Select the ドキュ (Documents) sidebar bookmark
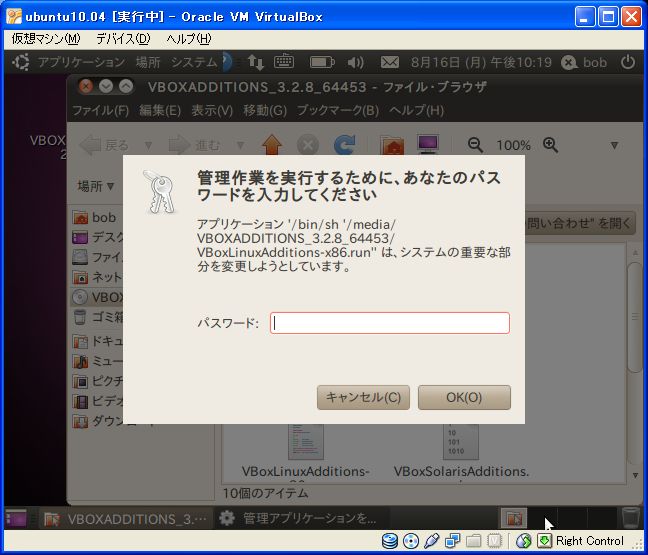The image size is (648, 555). (98, 341)
